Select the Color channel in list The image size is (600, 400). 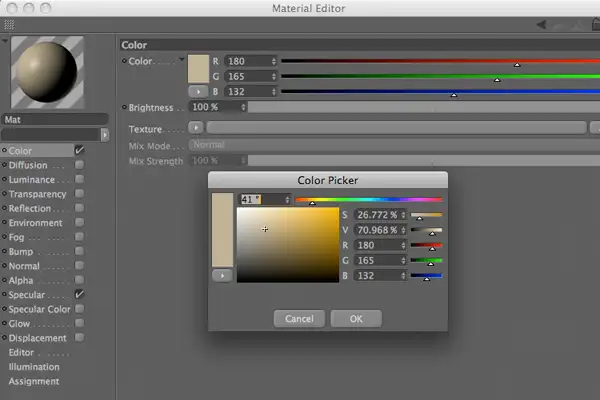click(x=20, y=151)
